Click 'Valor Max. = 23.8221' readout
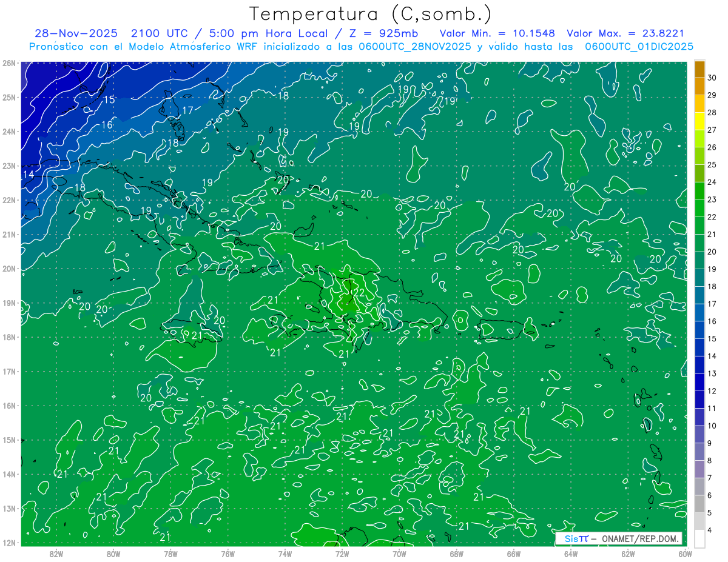 coord(625,33)
